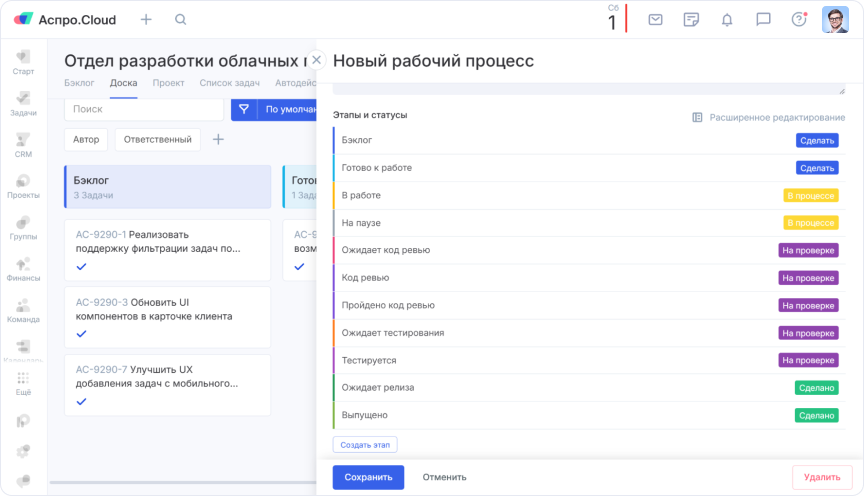The height and width of the screenshot is (496, 864).
Task: Open Финансы section in the sidebar
Action: pos(23,270)
